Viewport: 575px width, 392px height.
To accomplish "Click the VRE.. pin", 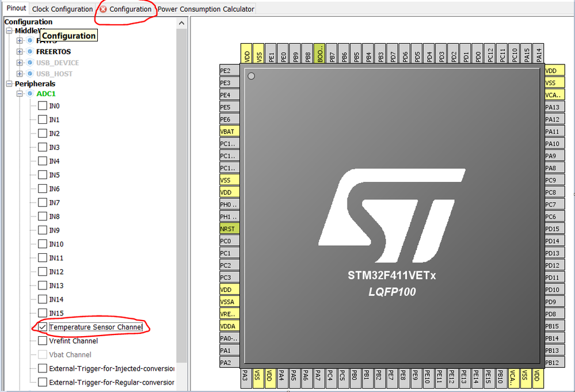I will [229, 314].
